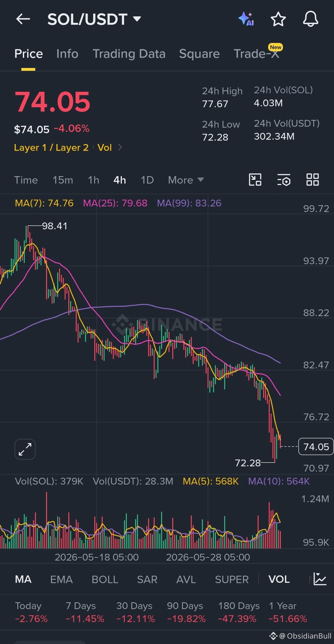Open the Vol tag link
The width and height of the screenshot is (334, 644).
[105, 147]
